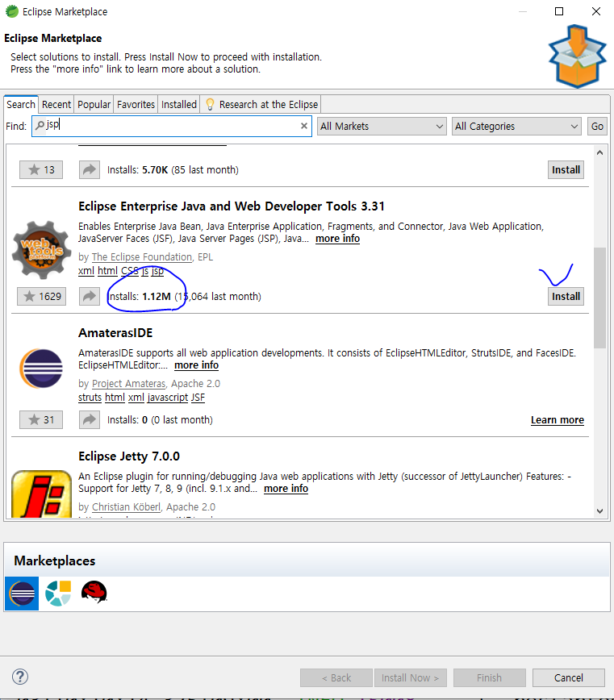The height and width of the screenshot is (700, 614).
Task: Click the html tag under Eclipse Enterprise tools
Action: tap(107, 271)
